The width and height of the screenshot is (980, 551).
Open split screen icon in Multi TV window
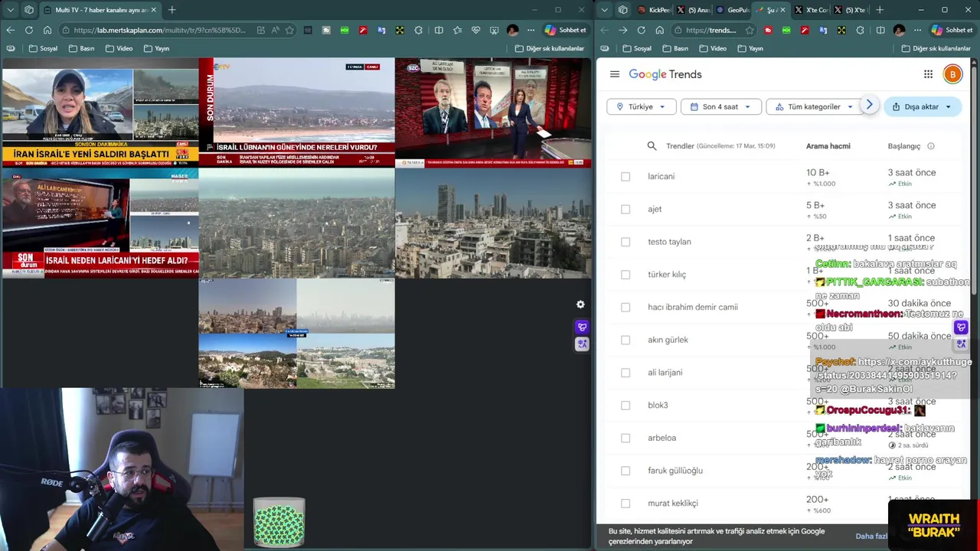[x=439, y=30]
